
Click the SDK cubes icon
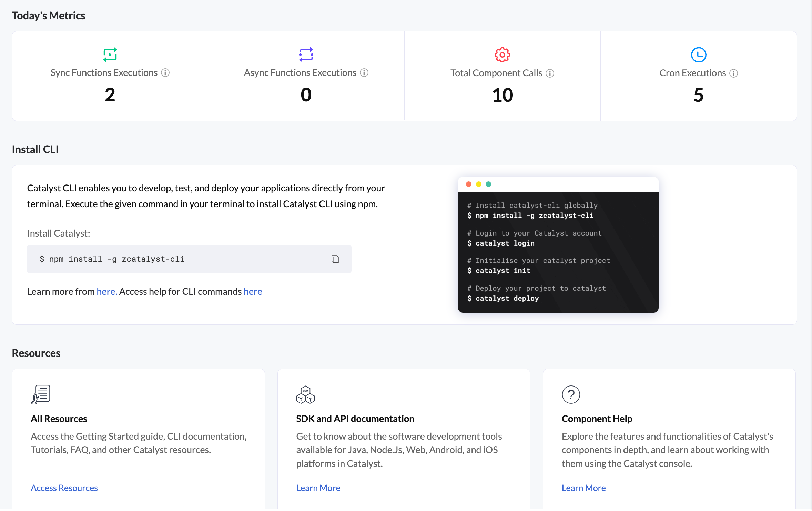305,394
